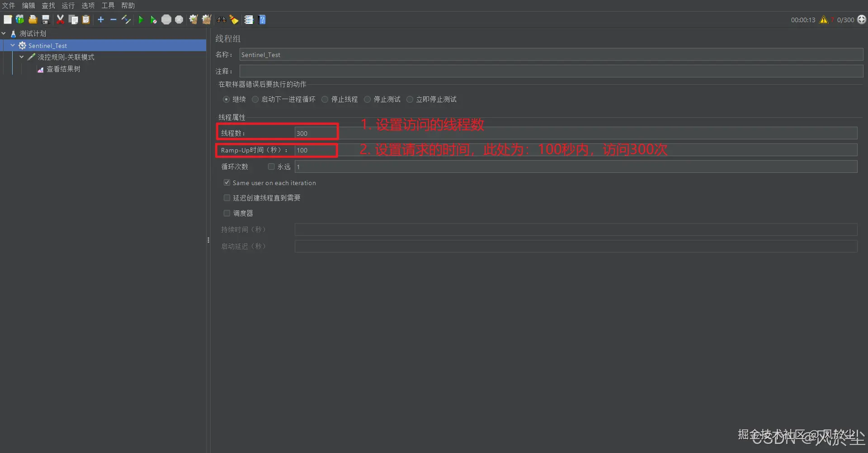The width and height of the screenshot is (868, 453).
Task: Click the Copy icon in toolbar
Action: (x=73, y=19)
